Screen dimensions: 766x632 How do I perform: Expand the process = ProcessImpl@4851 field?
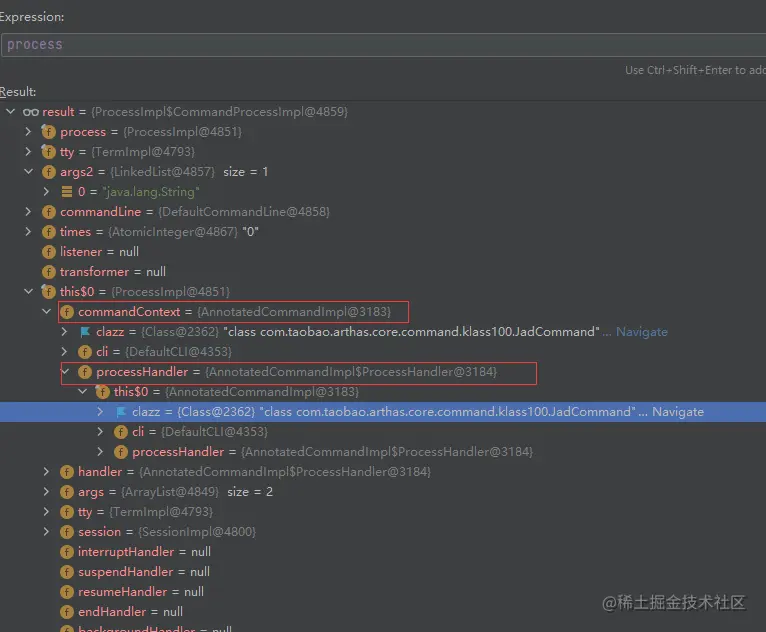coord(28,132)
